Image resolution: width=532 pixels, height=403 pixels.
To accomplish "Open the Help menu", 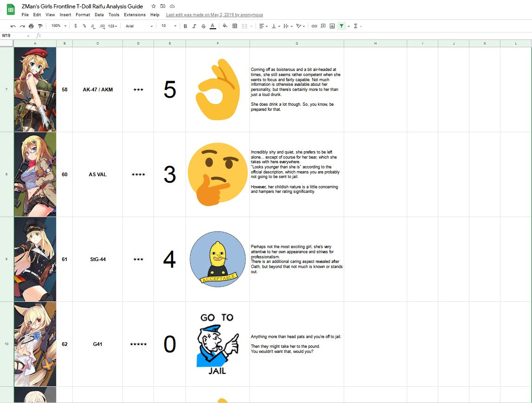I will tap(155, 15).
